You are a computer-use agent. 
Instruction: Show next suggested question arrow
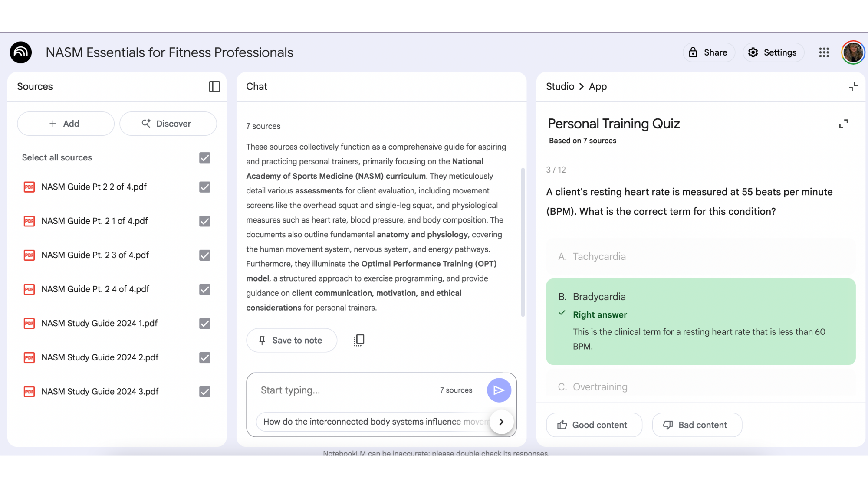click(501, 422)
